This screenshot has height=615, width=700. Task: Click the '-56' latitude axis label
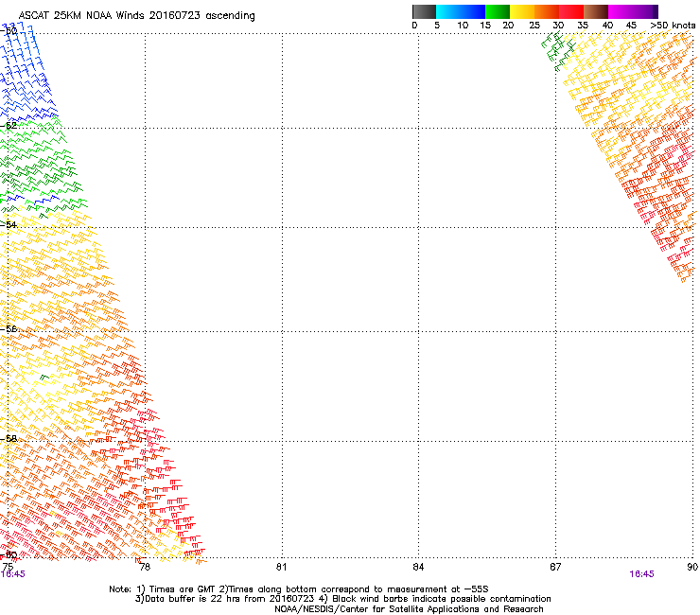(x=9, y=329)
